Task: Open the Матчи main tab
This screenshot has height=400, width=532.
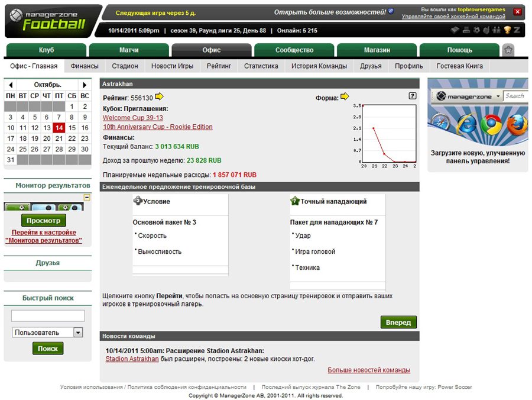Action: coord(129,50)
